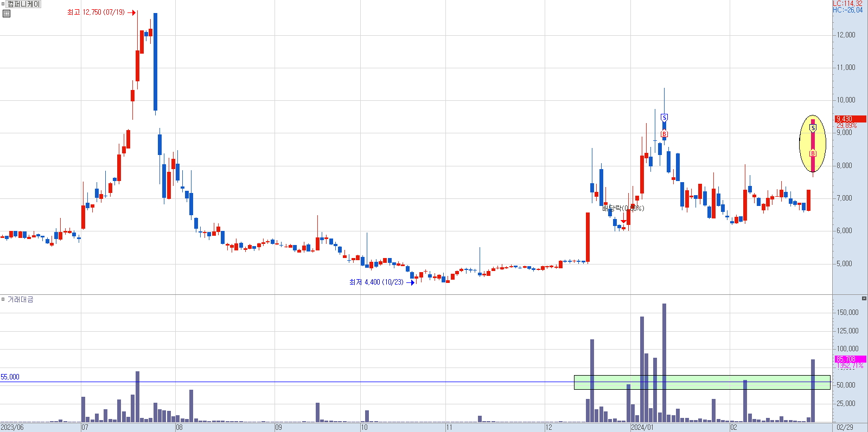Click the 02 month label on the date axis
Screen dimensions: 868x432
[733, 427]
